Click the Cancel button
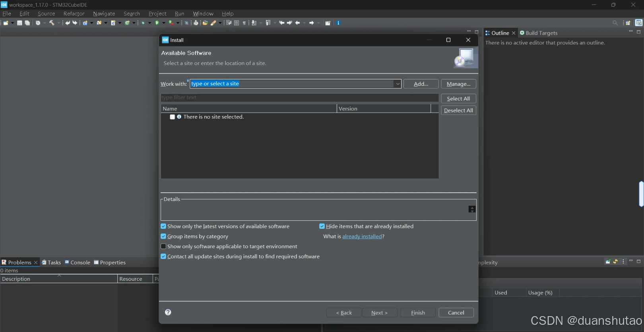Screen dimensions: 644x332 click(456, 313)
